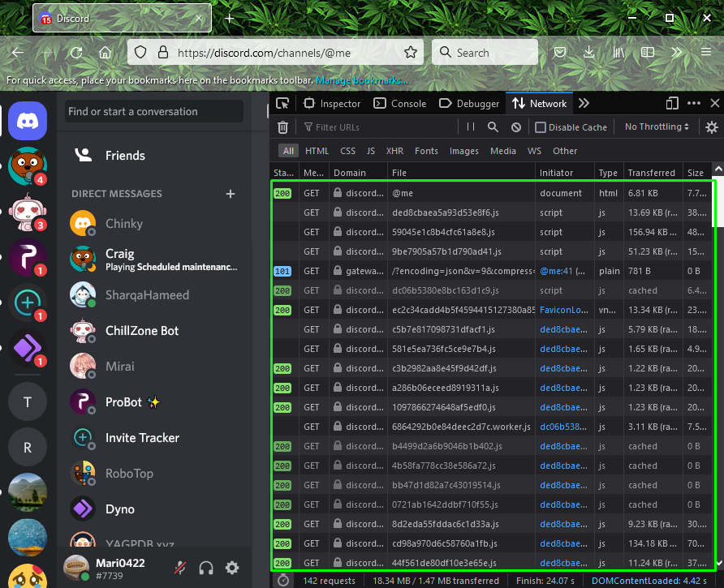Switch to the Inspector tab
Image resolution: width=724 pixels, height=588 pixels.
(332, 103)
